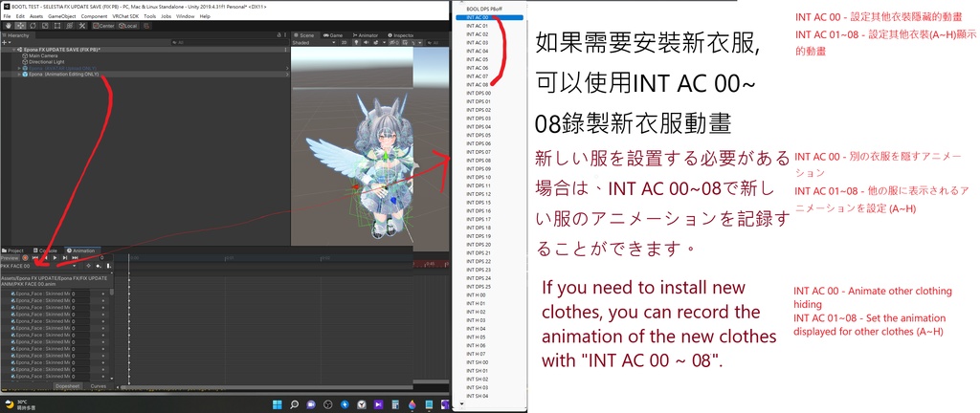Switch to the Animator tab
Image resolution: width=980 pixels, height=413 pixels.
(365, 35)
